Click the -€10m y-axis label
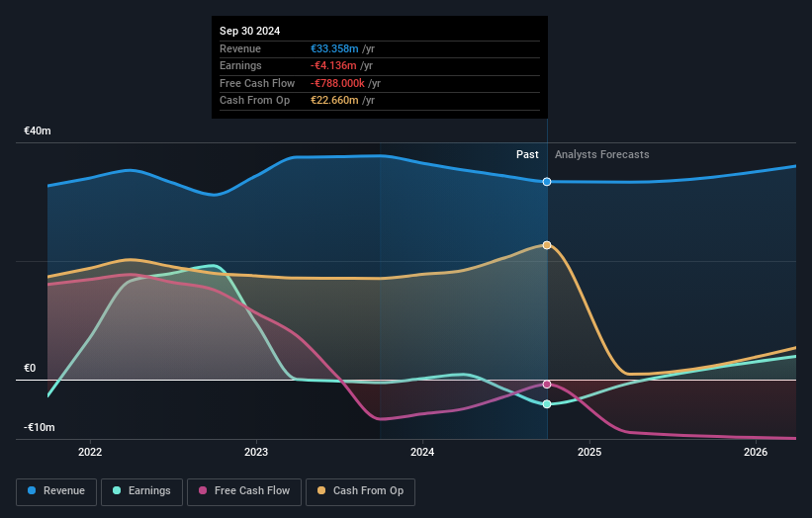 (40, 427)
